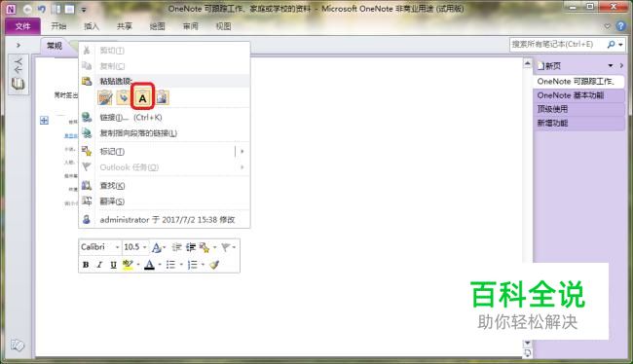Click the scroll up arrow of page scrollbar
633x364 pixels.
[x=527, y=63]
